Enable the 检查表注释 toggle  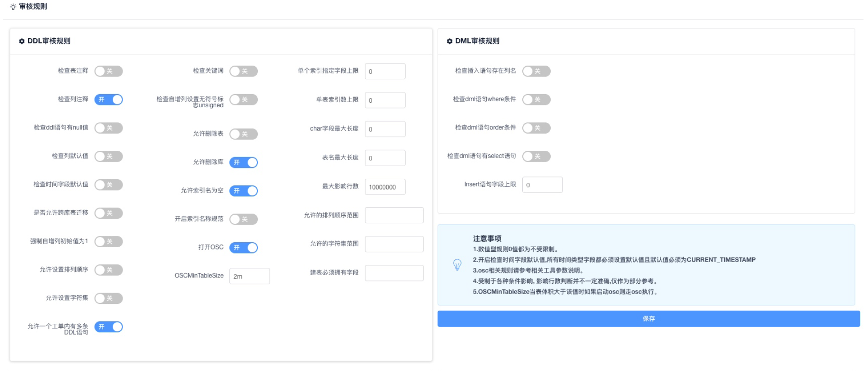coord(109,71)
